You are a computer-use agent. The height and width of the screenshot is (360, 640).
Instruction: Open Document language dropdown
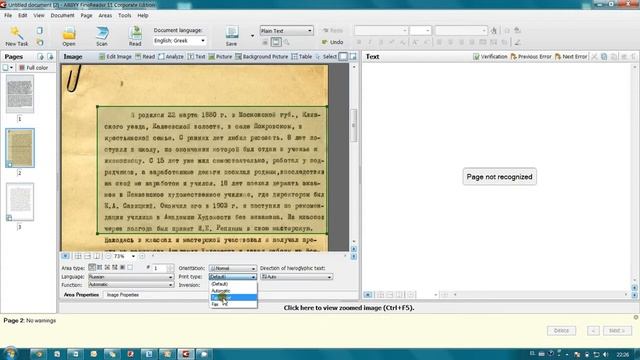click(x=180, y=41)
